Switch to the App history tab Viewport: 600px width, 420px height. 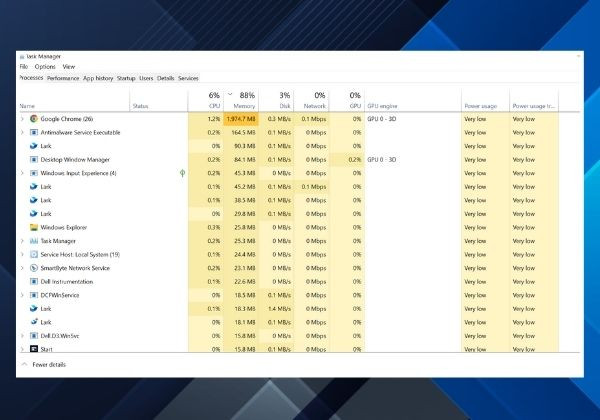click(x=98, y=78)
